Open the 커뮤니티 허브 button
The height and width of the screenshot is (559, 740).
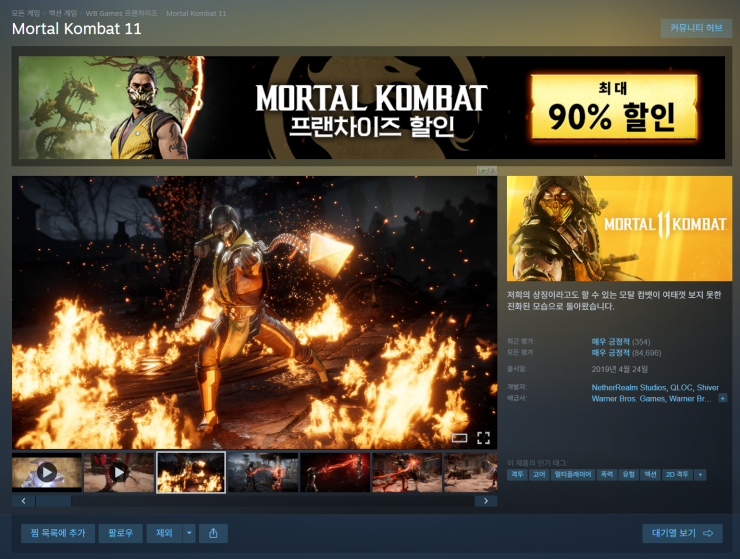[696, 28]
